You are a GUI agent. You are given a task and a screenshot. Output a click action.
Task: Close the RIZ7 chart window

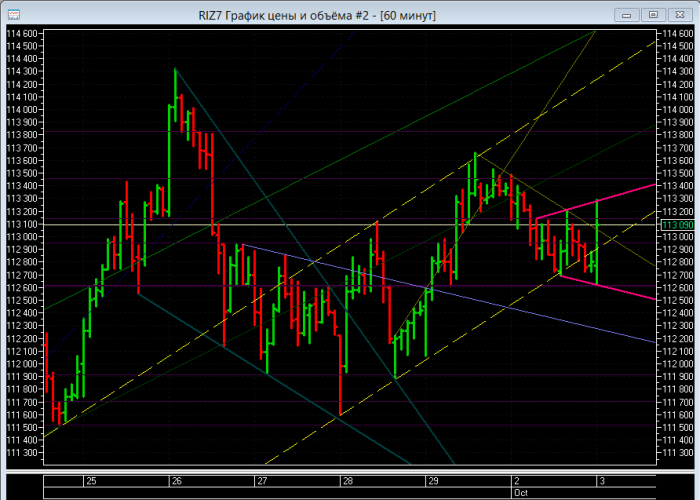pyautogui.click(x=679, y=15)
